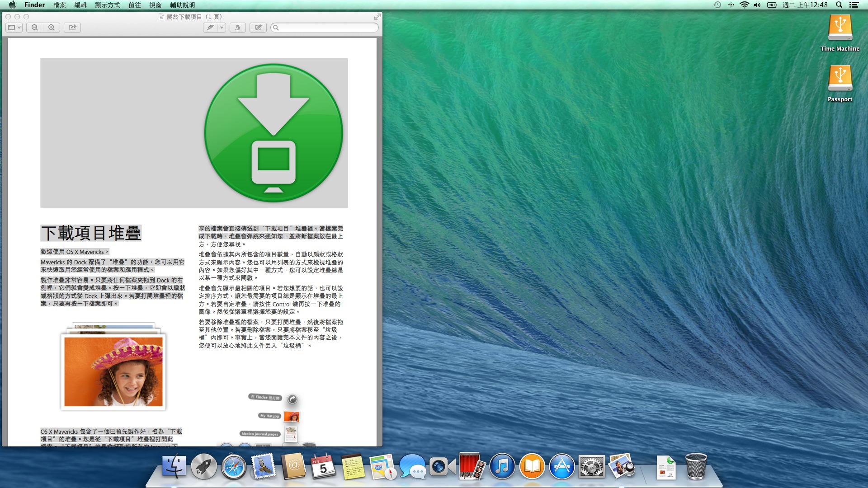Click the zoom in magnifier button

tap(52, 28)
